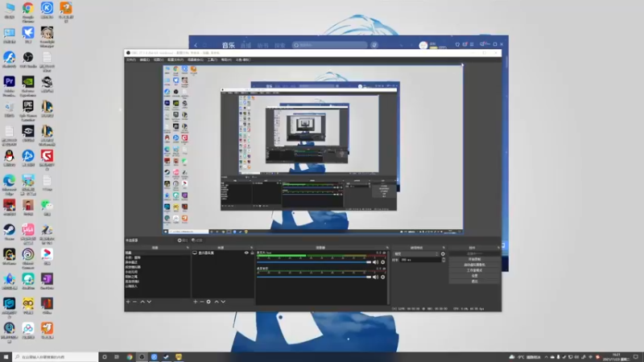Open the OBS Tools menu
644x362 pixels.
(x=212, y=60)
